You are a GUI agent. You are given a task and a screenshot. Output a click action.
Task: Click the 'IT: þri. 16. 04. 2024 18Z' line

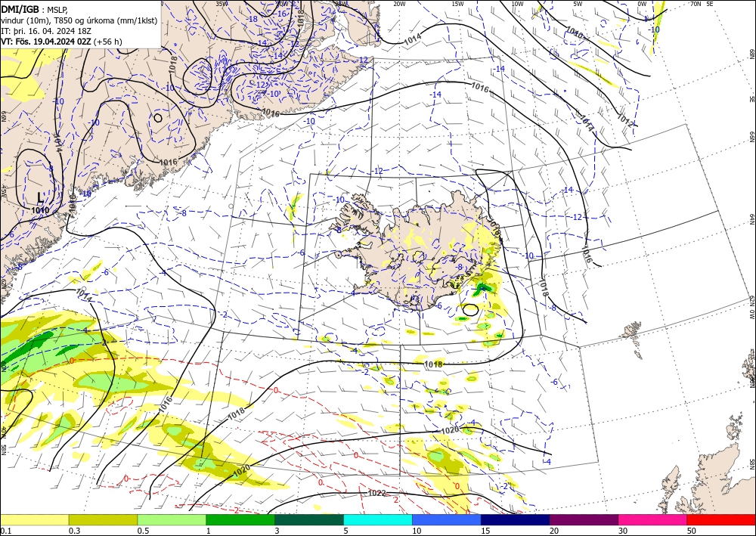(x=46, y=31)
